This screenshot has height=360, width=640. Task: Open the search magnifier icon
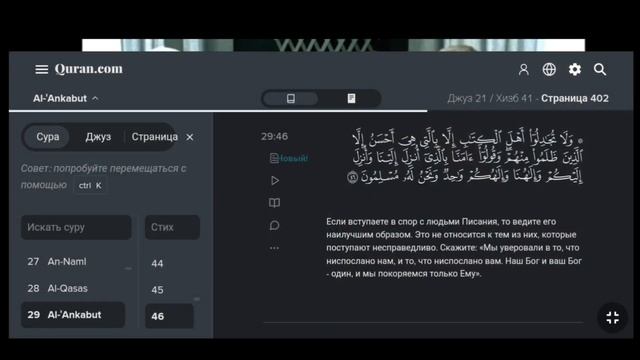coord(600,69)
